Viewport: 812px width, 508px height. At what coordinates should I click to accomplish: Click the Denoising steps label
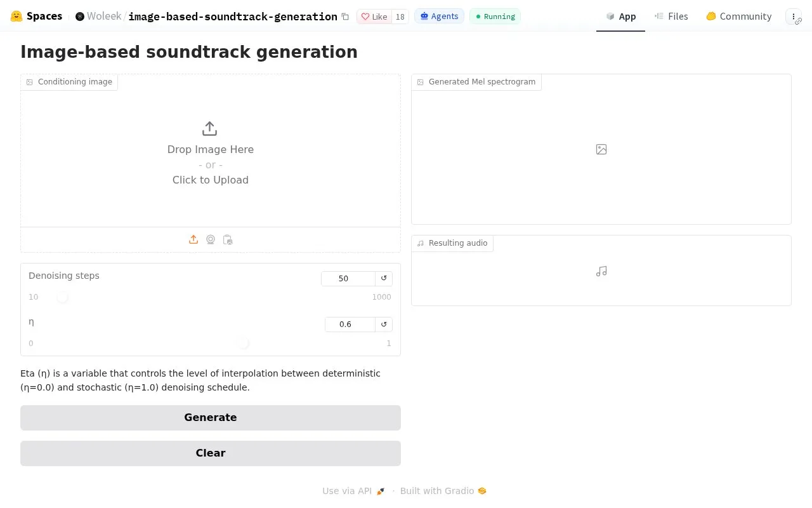64,276
